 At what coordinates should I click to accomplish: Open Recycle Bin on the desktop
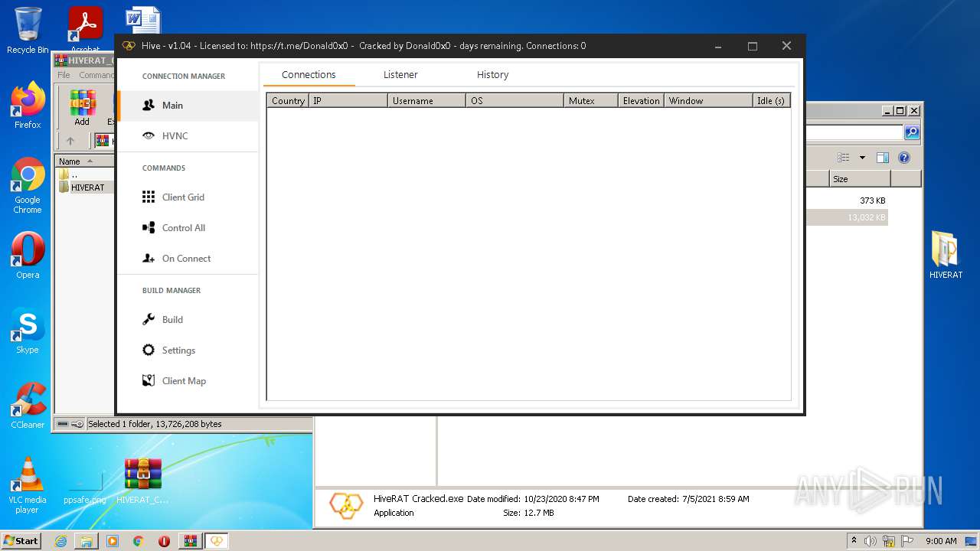(x=28, y=30)
